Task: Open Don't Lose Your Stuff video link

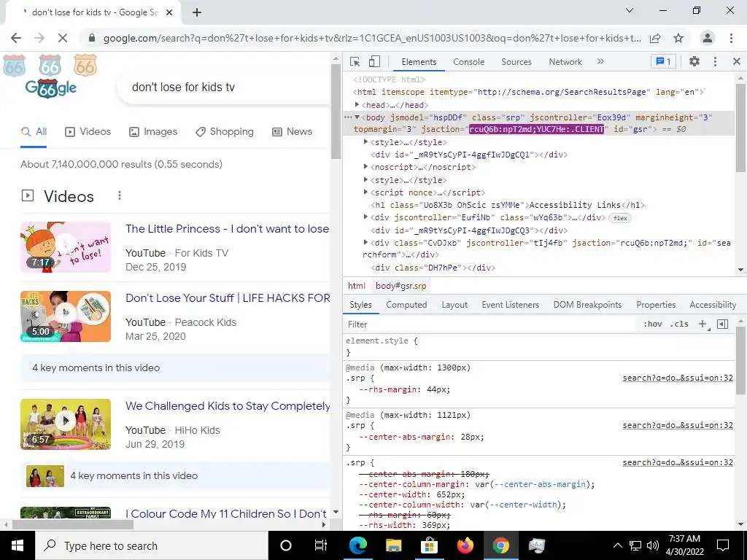Action: [228, 298]
